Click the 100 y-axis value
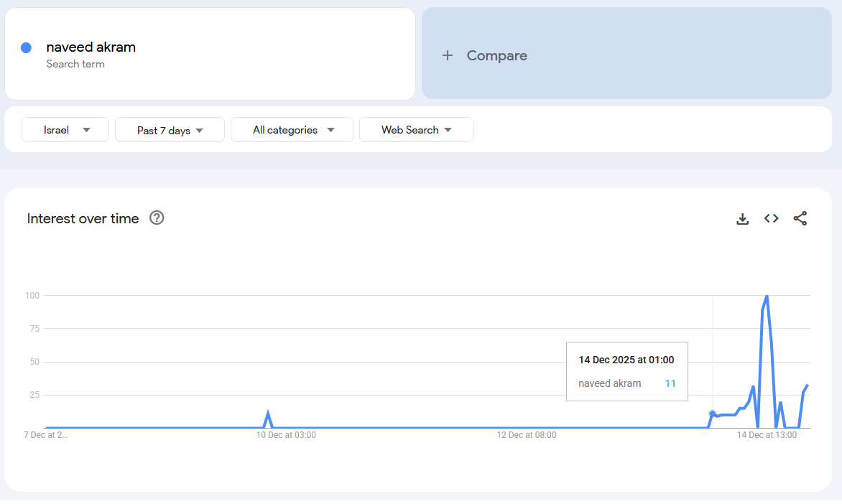Image resolution: width=842 pixels, height=504 pixels. (32, 295)
